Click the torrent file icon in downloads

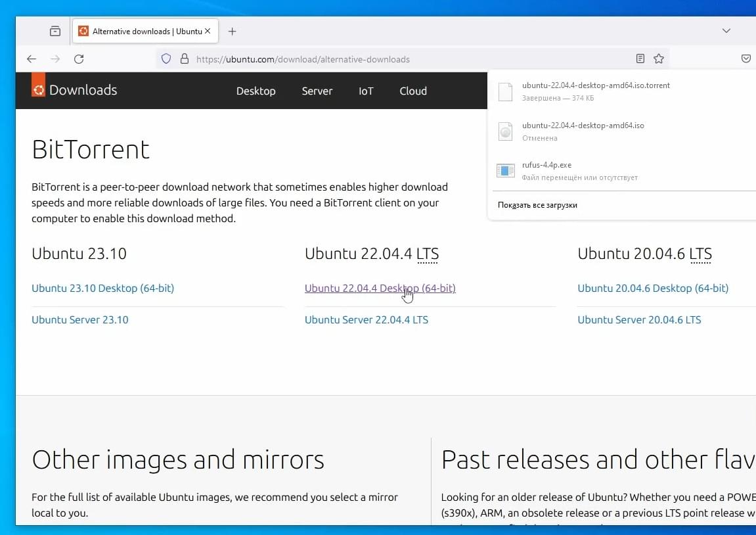click(505, 91)
